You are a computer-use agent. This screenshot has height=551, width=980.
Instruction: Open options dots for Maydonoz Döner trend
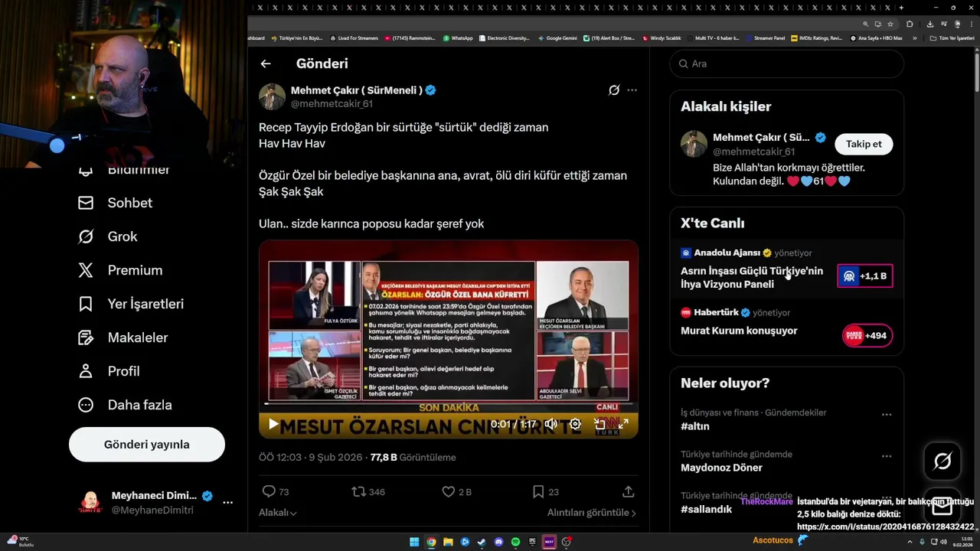coord(887,455)
